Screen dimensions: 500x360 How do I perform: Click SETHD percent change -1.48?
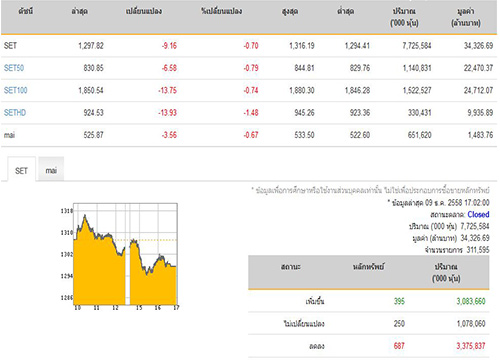(251, 113)
